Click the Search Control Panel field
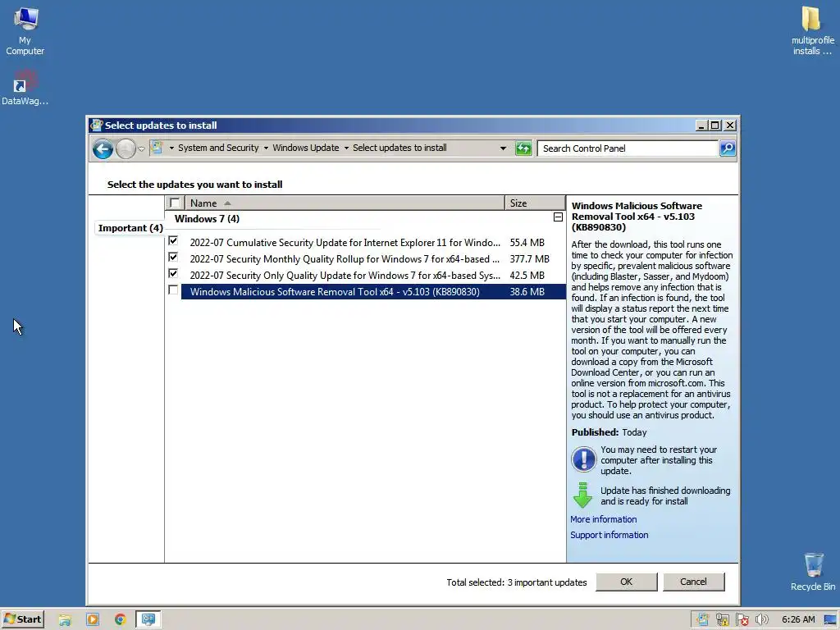This screenshot has width=840, height=630. click(x=628, y=148)
